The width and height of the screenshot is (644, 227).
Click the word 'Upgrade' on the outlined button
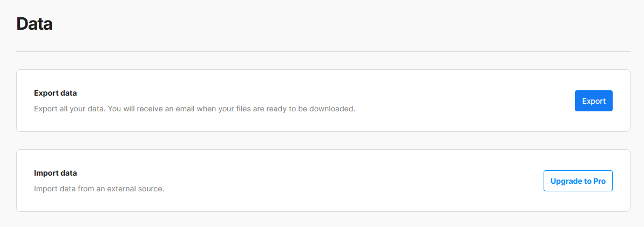[566, 181]
